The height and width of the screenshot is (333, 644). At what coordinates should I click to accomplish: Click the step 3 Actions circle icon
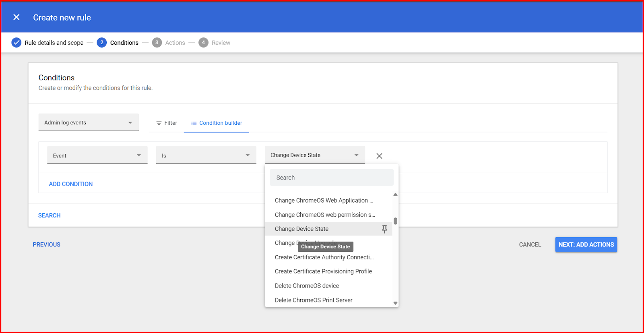click(x=157, y=43)
